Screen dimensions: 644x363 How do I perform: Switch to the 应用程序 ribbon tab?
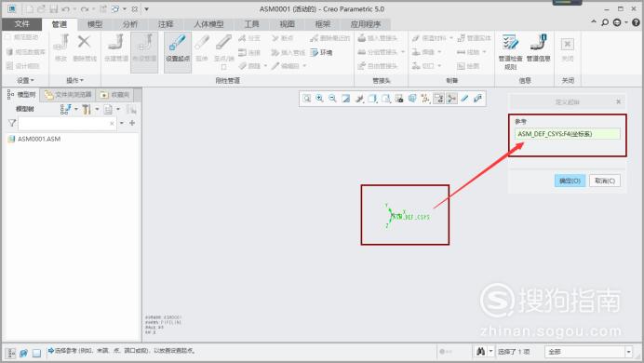pos(366,24)
